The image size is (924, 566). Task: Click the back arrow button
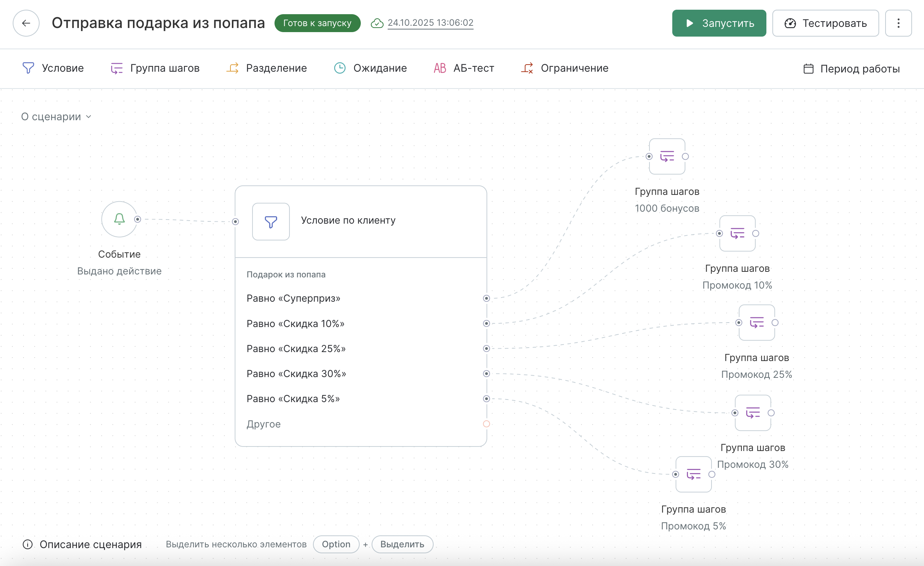pos(26,23)
